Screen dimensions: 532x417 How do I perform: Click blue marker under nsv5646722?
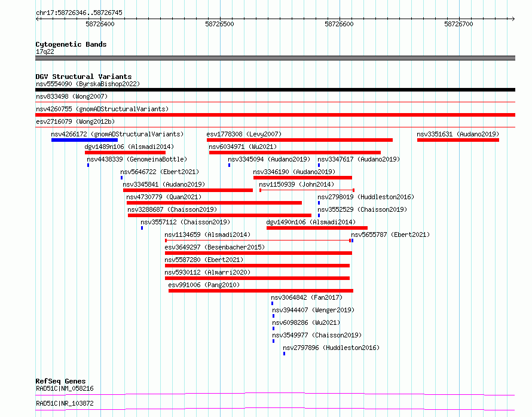click(122, 178)
